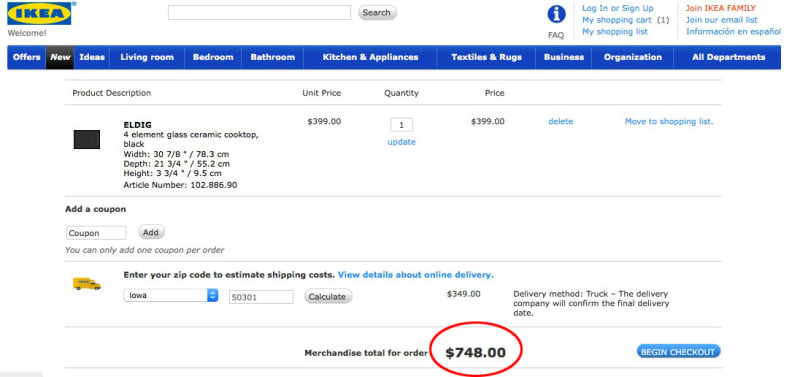Click the IKEA logo
Screen dimensions: 792x377
(39, 13)
